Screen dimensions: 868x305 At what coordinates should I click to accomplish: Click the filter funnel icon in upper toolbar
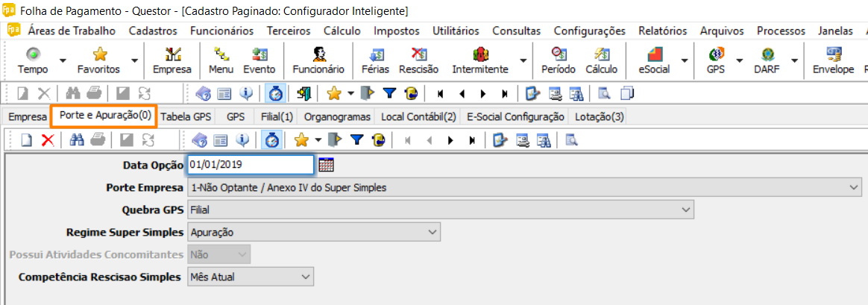coord(390,93)
